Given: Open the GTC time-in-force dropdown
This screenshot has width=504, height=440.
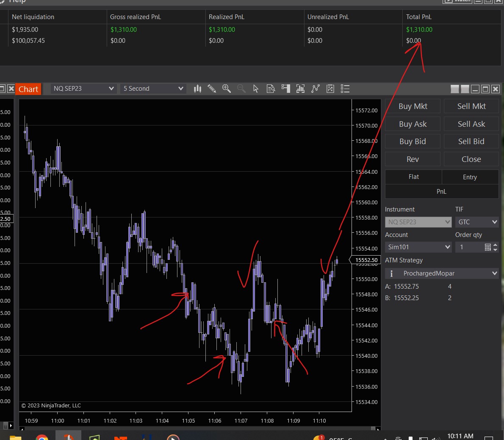Looking at the screenshot, I should click(476, 222).
